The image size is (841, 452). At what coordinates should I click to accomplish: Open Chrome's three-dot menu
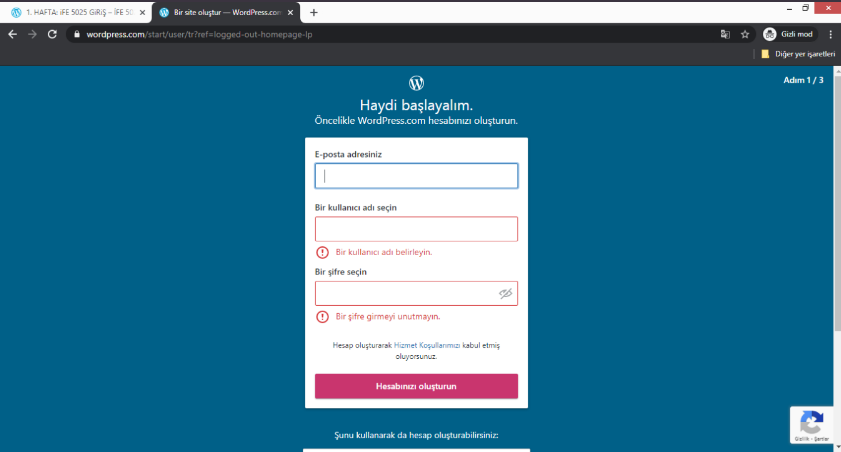[x=830, y=33]
